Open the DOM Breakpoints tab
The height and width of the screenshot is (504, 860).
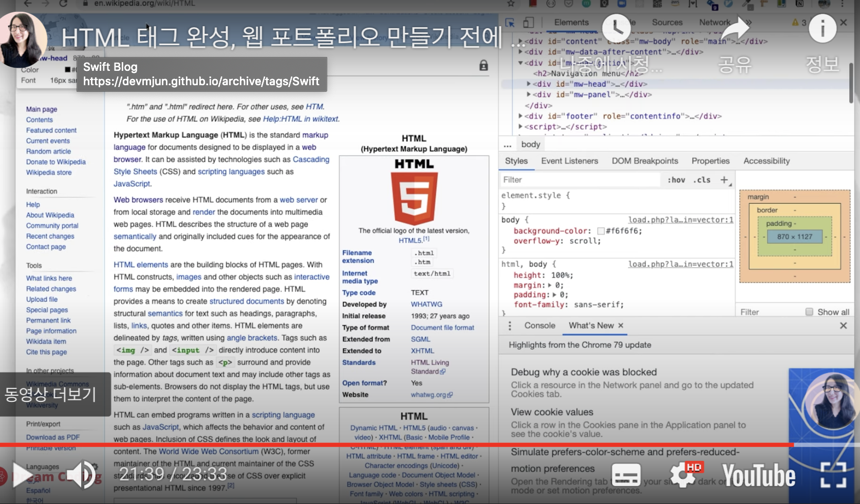[645, 161]
